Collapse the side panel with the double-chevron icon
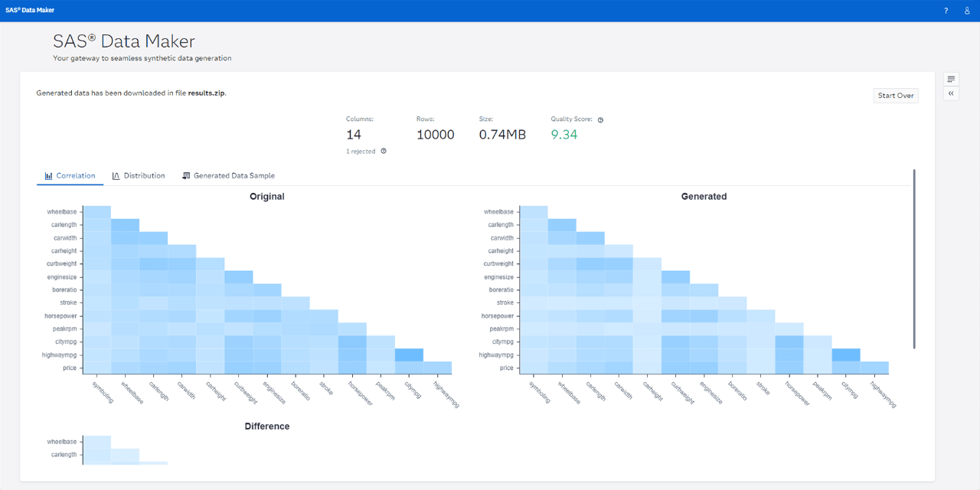Screen dimensions: 980x490 coord(951,93)
